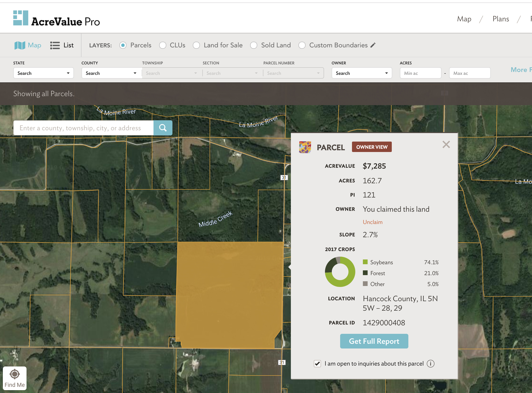Click the AcreValue Pro logo icon
Viewport: 532px width, 393px height.
point(21,18)
